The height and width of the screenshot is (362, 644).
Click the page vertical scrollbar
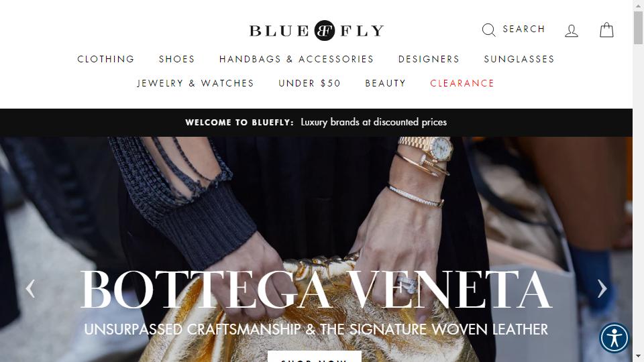(638, 181)
